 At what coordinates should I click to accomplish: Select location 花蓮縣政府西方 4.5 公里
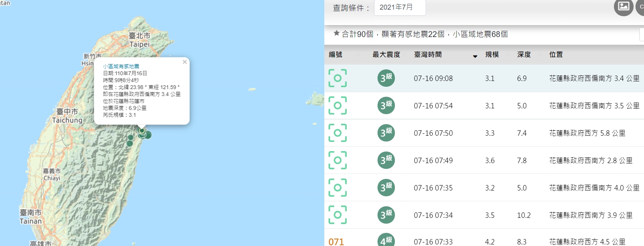tap(587, 242)
